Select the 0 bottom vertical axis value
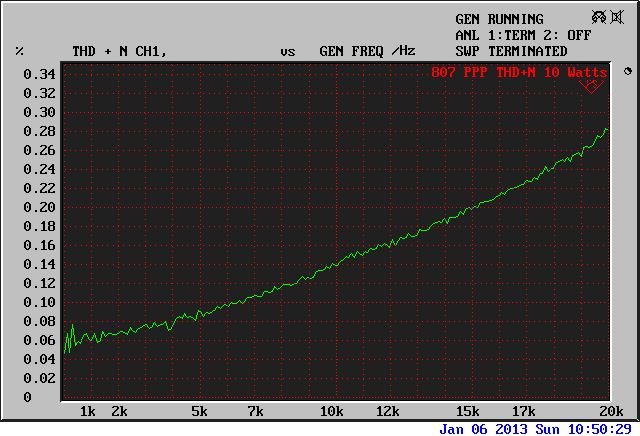 pos(27,397)
